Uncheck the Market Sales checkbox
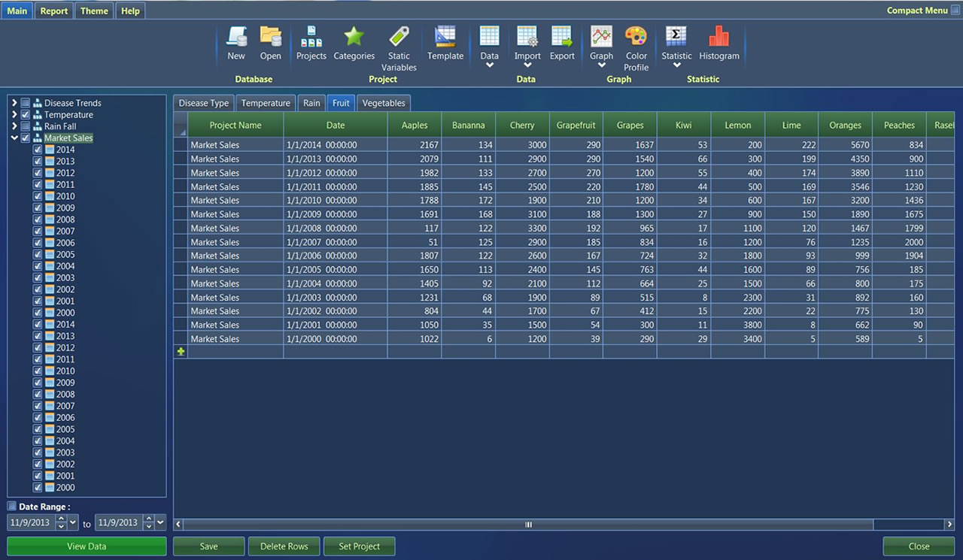This screenshot has height=560, width=963. 26,138
